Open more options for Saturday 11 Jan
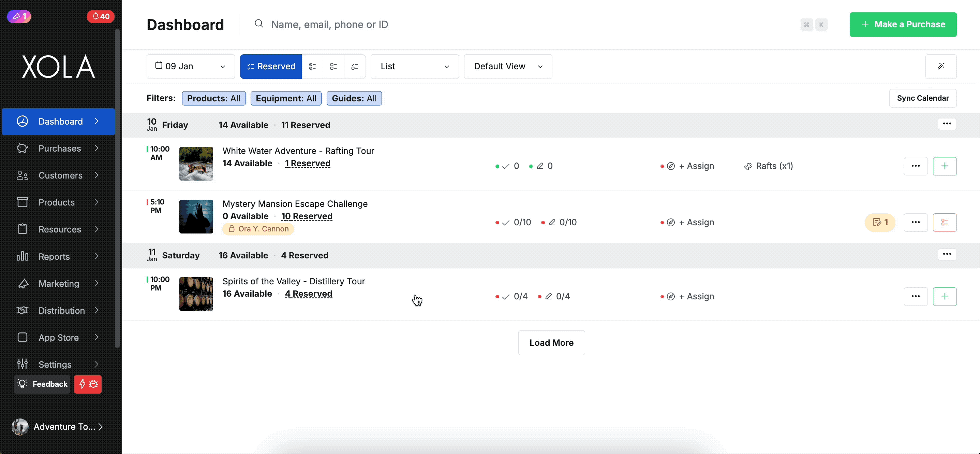 point(947,254)
